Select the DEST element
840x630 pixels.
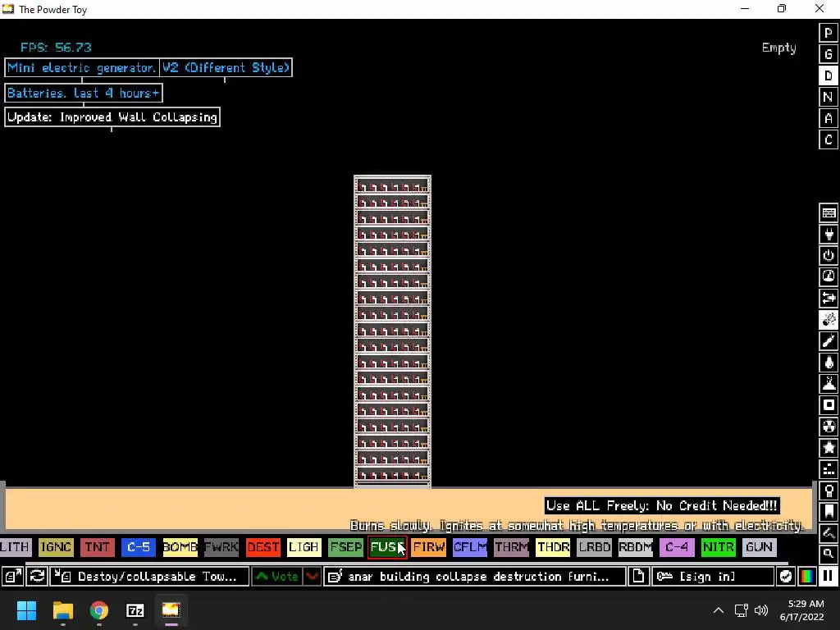click(x=263, y=547)
